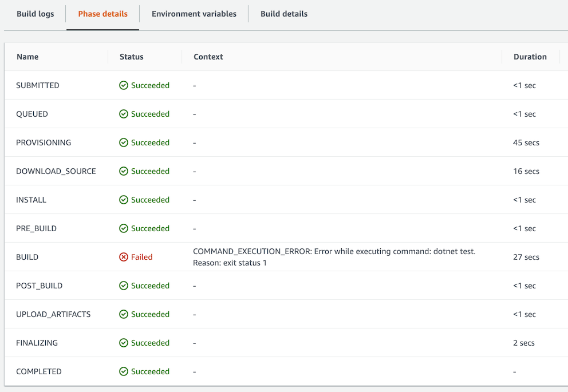Click the success icon for COMPLETED phase

tap(124, 371)
